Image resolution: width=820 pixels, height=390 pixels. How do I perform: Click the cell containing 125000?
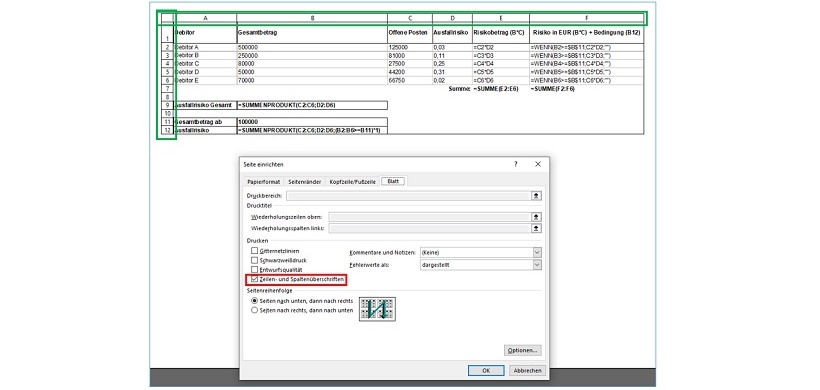(x=410, y=47)
